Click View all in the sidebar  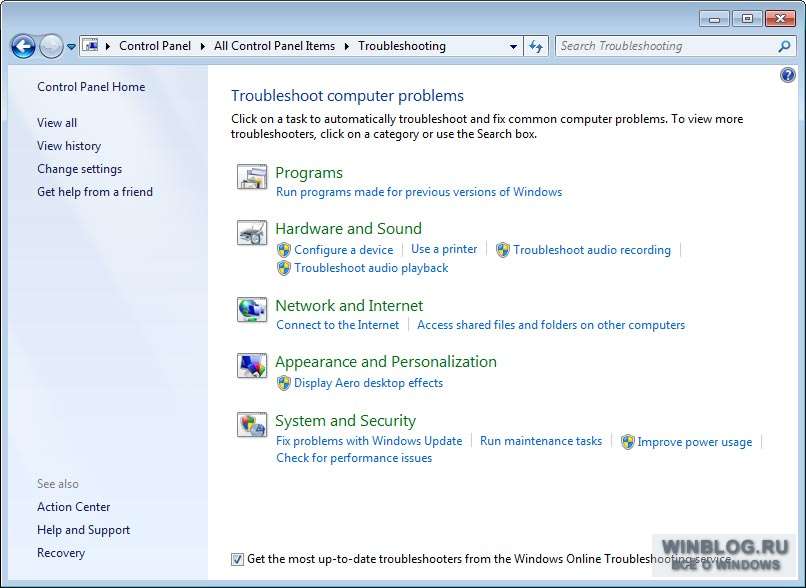point(57,123)
